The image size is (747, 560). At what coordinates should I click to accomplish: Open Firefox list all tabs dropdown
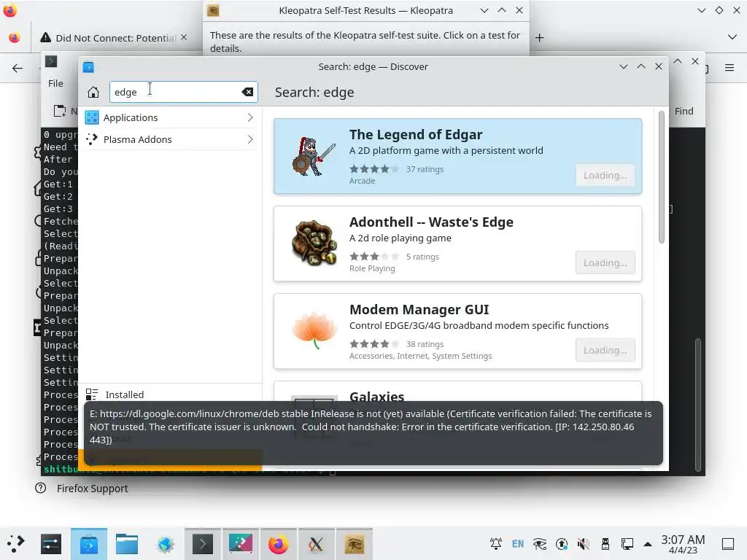(732, 37)
